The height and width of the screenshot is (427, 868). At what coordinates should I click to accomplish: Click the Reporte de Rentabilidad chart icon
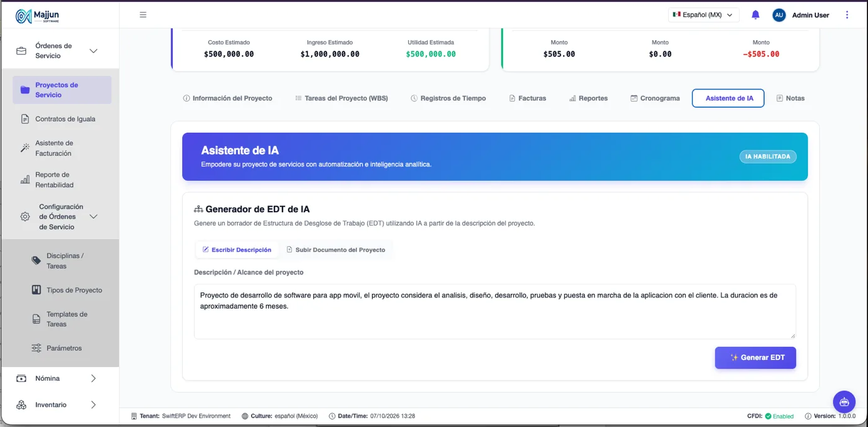pyautogui.click(x=25, y=180)
